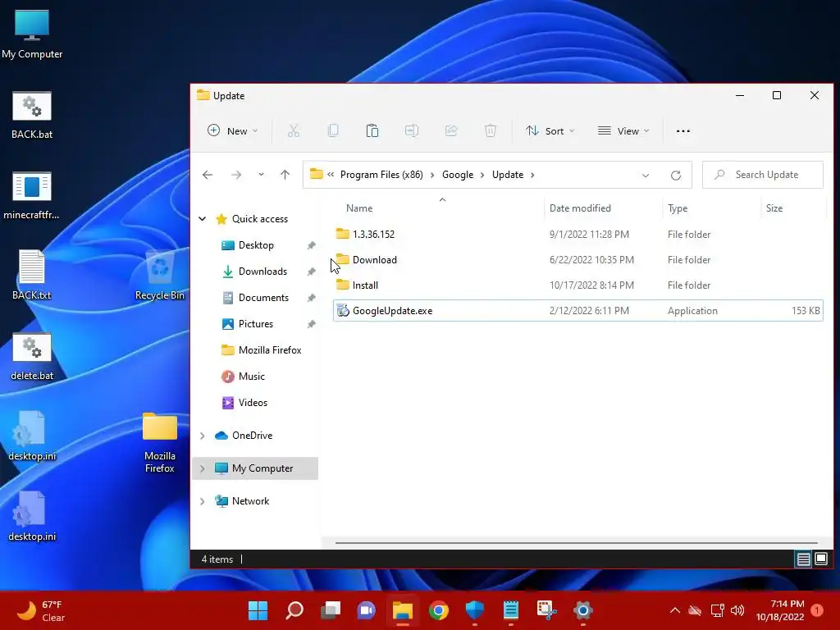Go forward with the right arrow
Screen dimensions: 840x630
[235, 175]
